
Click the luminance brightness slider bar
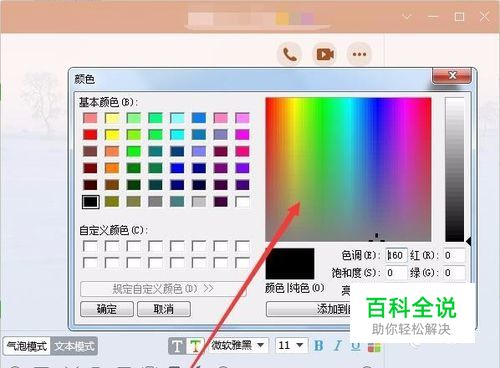454,169
